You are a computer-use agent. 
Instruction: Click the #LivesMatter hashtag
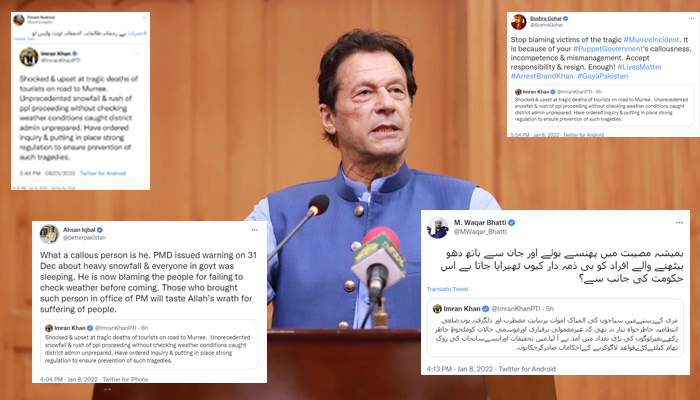(639, 67)
